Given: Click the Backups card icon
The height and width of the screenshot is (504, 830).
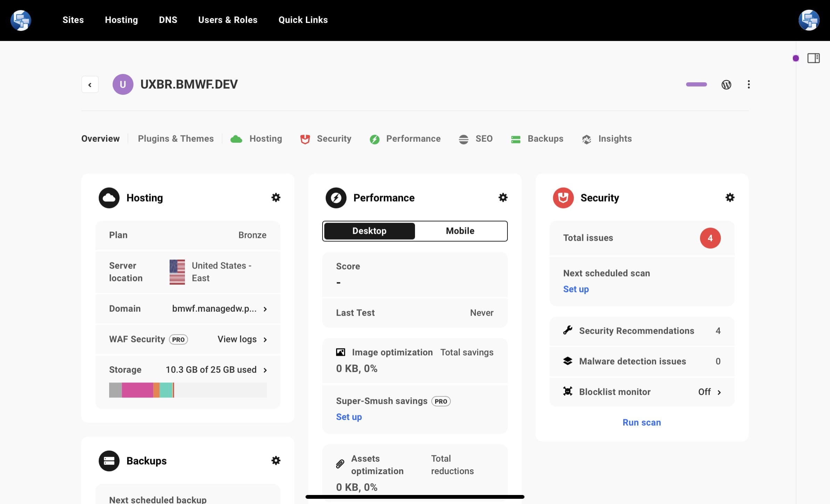Looking at the screenshot, I should click(x=109, y=461).
